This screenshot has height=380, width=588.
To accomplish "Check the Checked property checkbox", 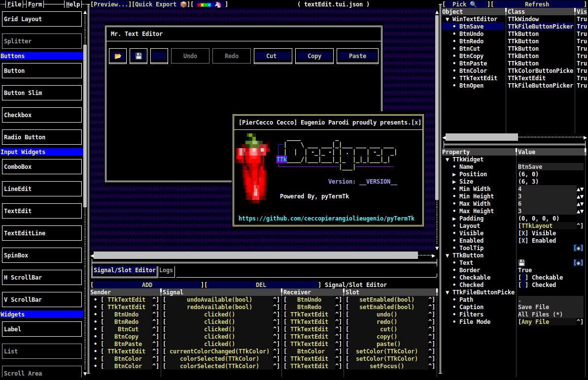I will click(x=523, y=285).
